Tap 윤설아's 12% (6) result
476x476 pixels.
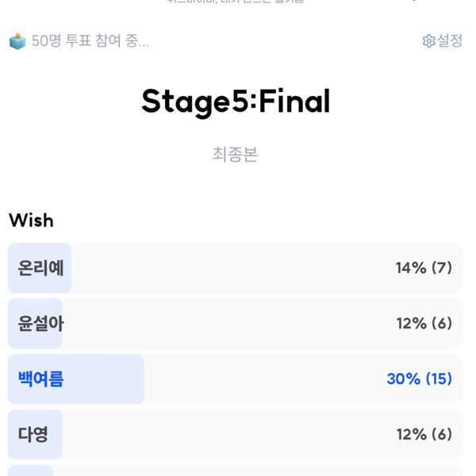click(424, 324)
